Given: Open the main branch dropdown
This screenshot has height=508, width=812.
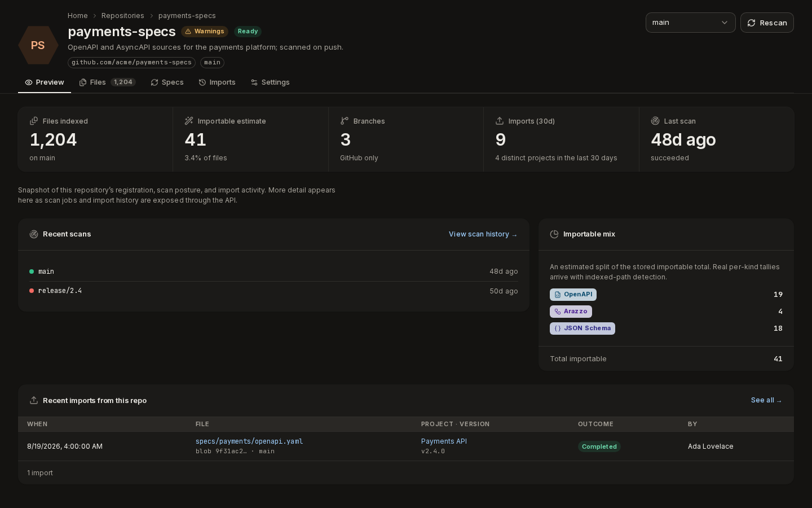Looking at the screenshot, I should (x=691, y=23).
